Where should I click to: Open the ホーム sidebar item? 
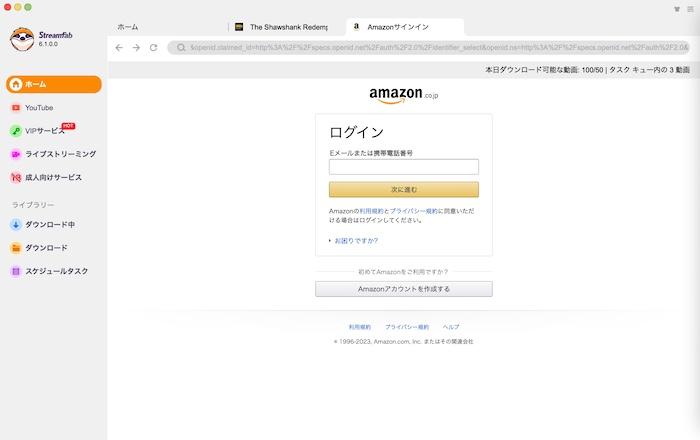click(54, 84)
